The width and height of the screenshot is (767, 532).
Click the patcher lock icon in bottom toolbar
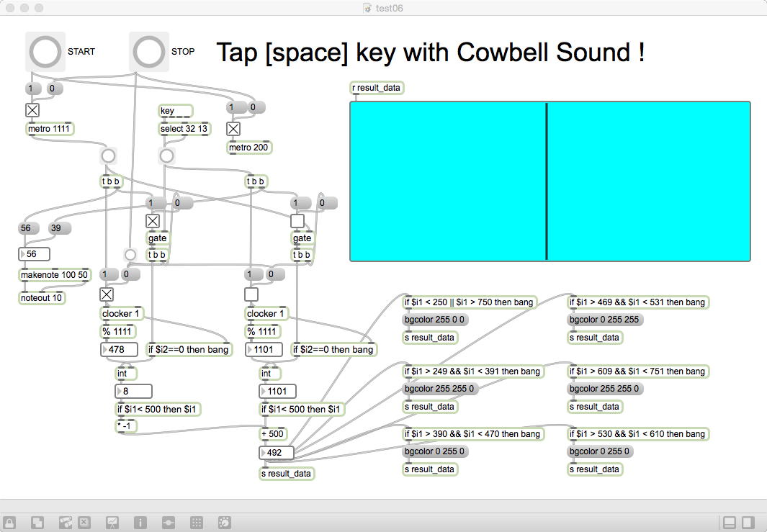9,522
